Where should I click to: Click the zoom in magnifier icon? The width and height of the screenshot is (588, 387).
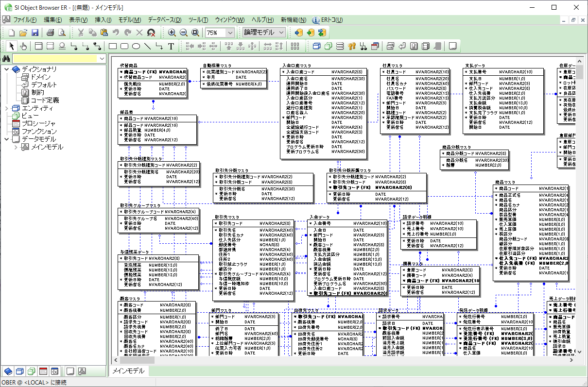click(172, 33)
